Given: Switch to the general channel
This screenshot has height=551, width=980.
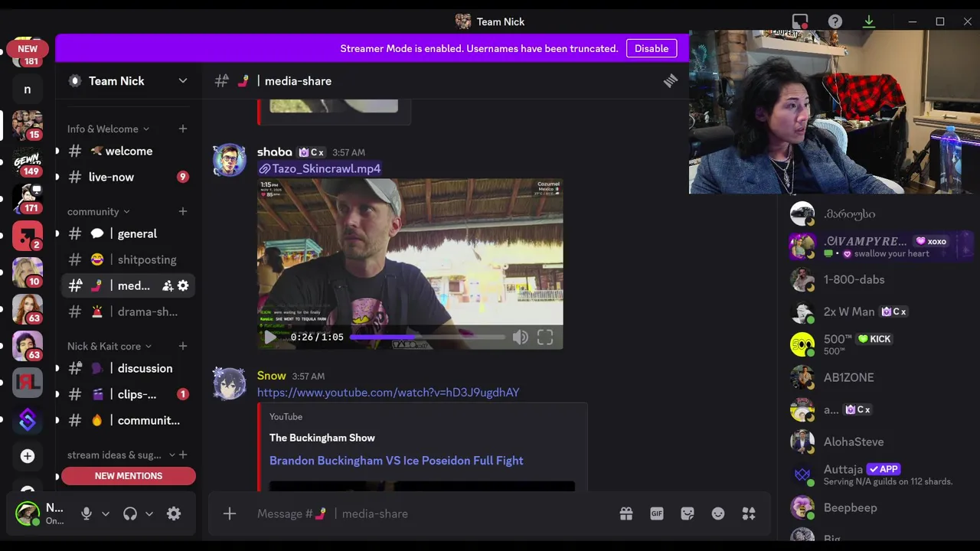Looking at the screenshot, I should [x=129, y=233].
